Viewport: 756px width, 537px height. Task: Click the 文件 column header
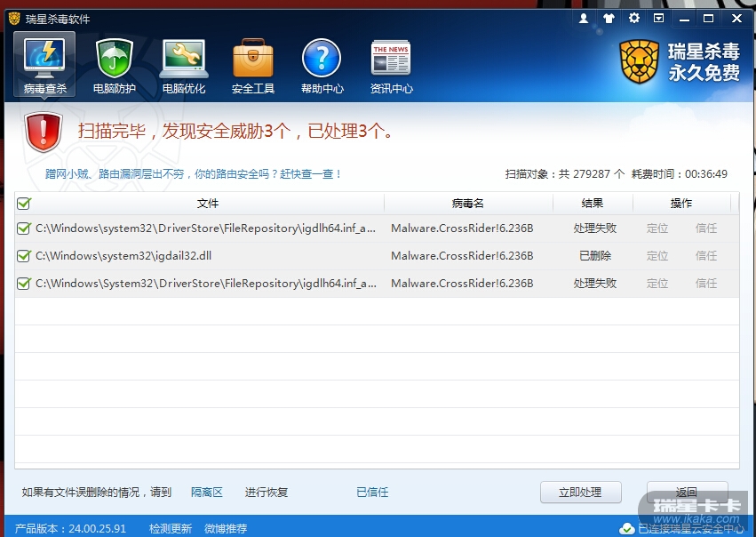click(207, 203)
